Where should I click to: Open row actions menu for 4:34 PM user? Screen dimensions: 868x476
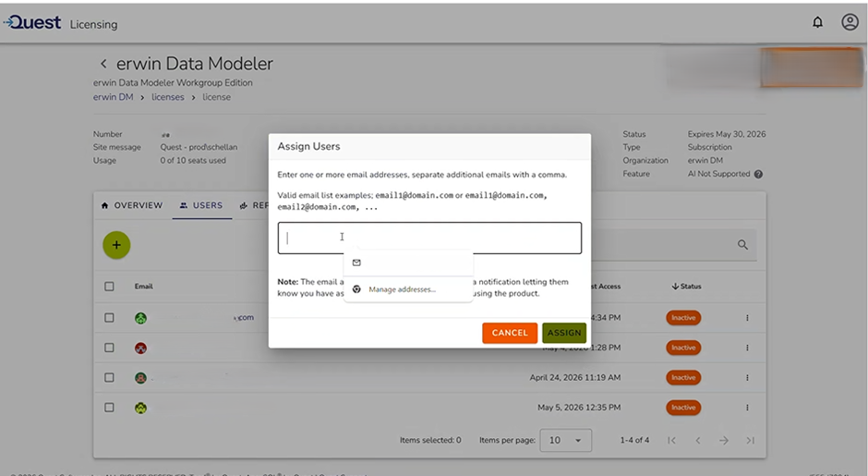coord(747,318)
